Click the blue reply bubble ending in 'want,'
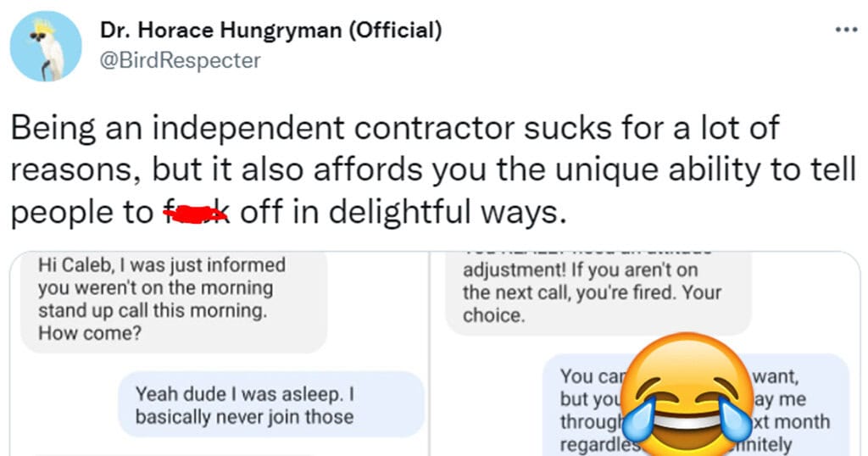 [x=697, y=405]
